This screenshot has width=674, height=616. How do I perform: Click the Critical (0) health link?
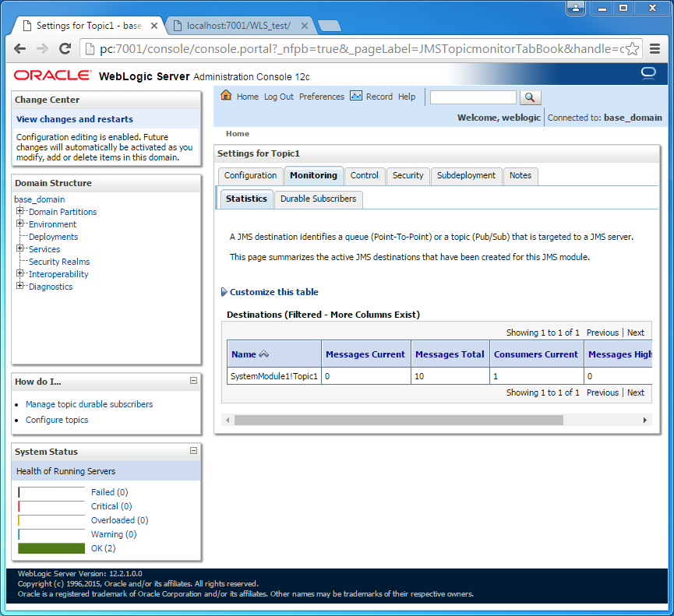click(111, 506)
